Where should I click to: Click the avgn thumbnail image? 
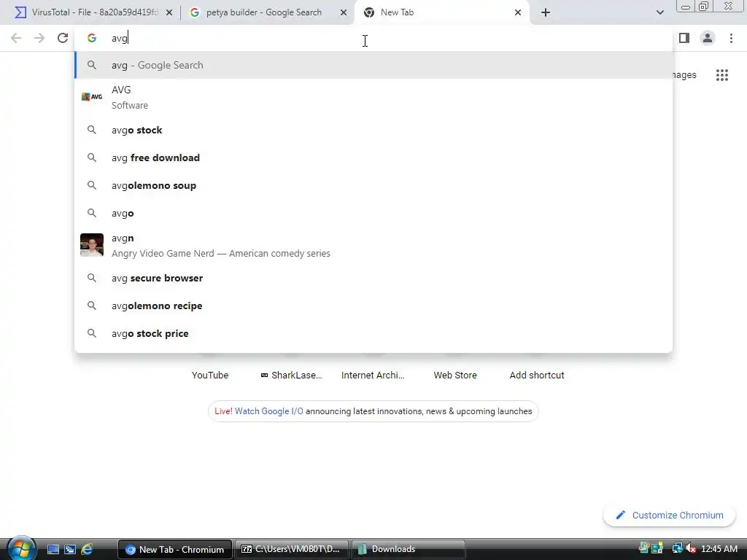92,245
